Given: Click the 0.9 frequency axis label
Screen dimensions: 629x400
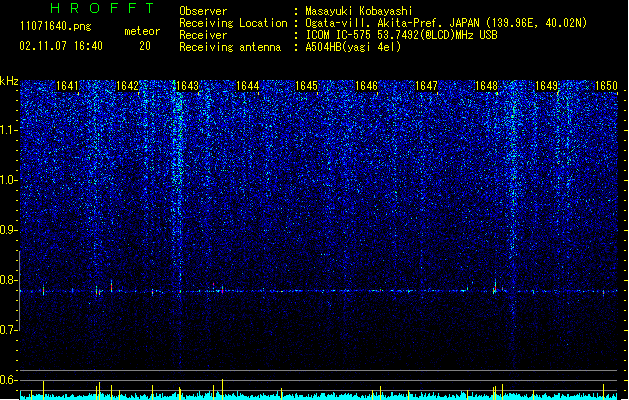Looking at the screenshot, I should click(8, 230).
